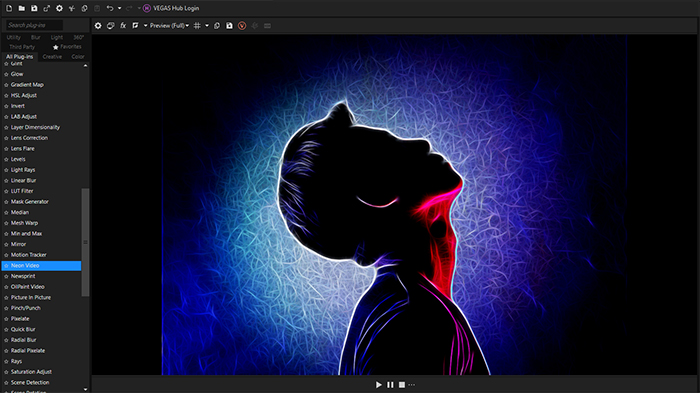Switch to the Blur plug-in tab
This screenshot has height=393, width=700.
click(x=36, y=38)
